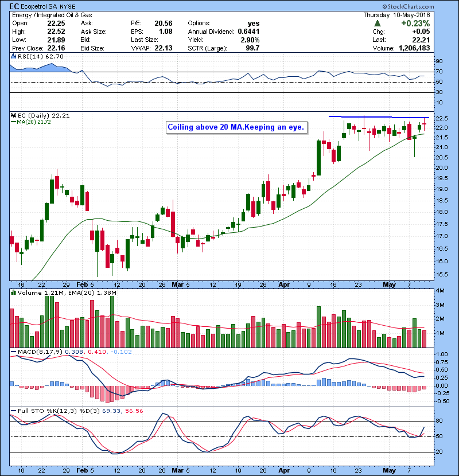Click the Ecopetrol SA company name
459x476 pixels.
38,6
